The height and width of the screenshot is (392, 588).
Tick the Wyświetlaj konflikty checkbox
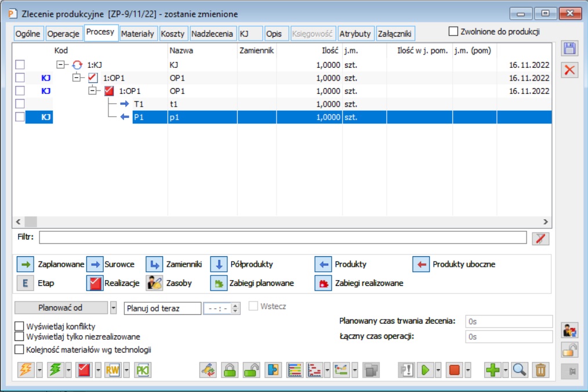(x=20, y=326)
